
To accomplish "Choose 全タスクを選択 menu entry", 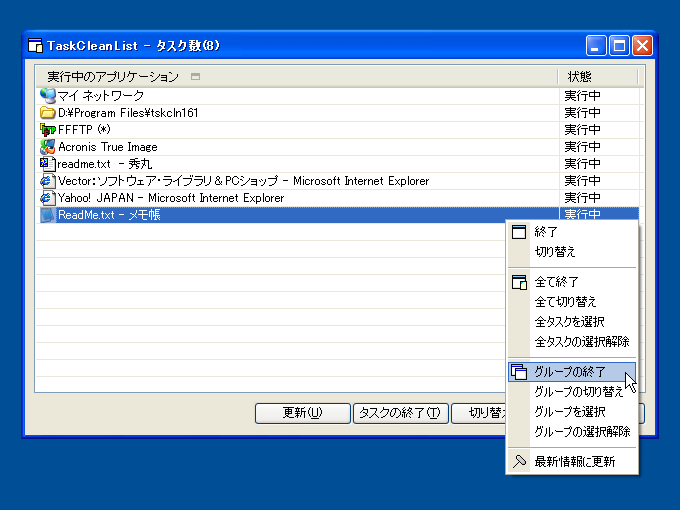I will pos(572,322).
